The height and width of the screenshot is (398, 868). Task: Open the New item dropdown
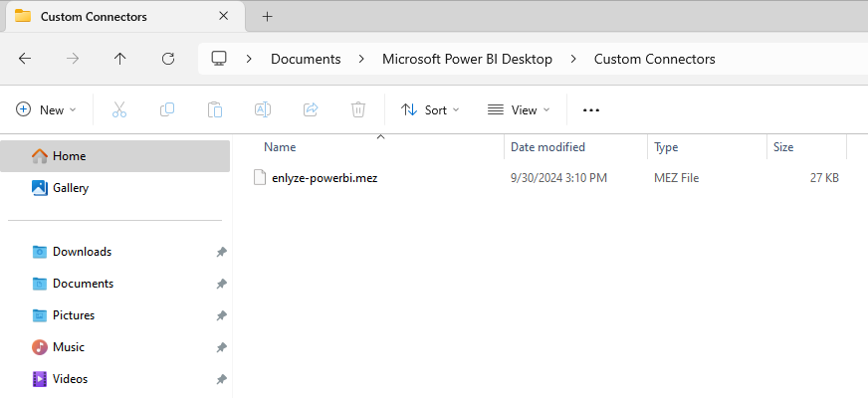pos(47,110)
